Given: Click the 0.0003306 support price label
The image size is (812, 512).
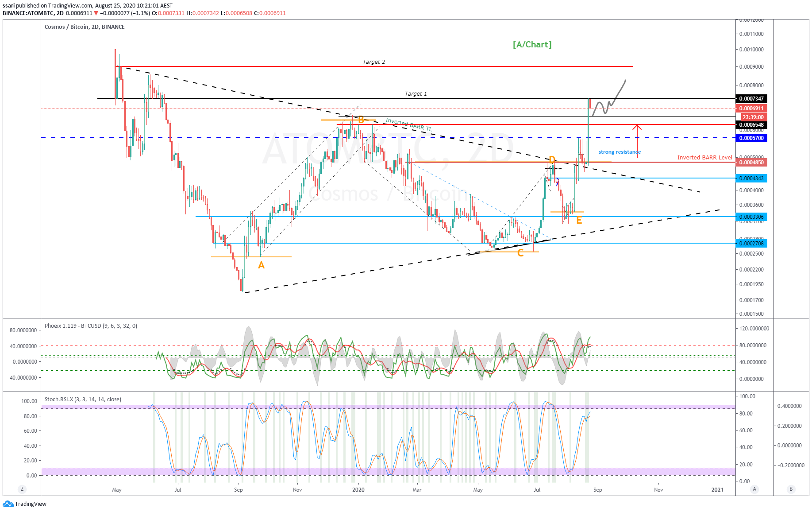Looking at the screenshot, I should point(751,217).
